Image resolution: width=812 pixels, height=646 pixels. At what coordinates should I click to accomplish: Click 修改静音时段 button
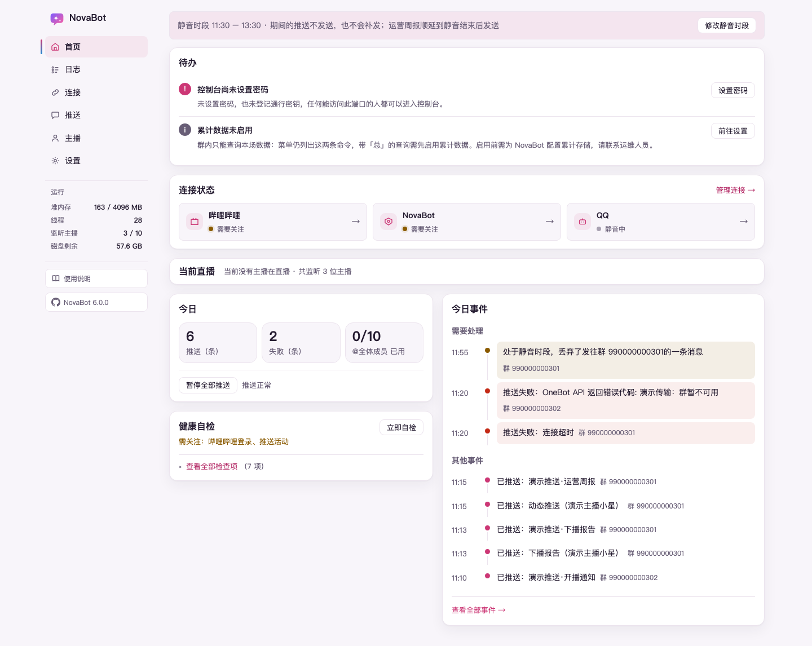727,25
